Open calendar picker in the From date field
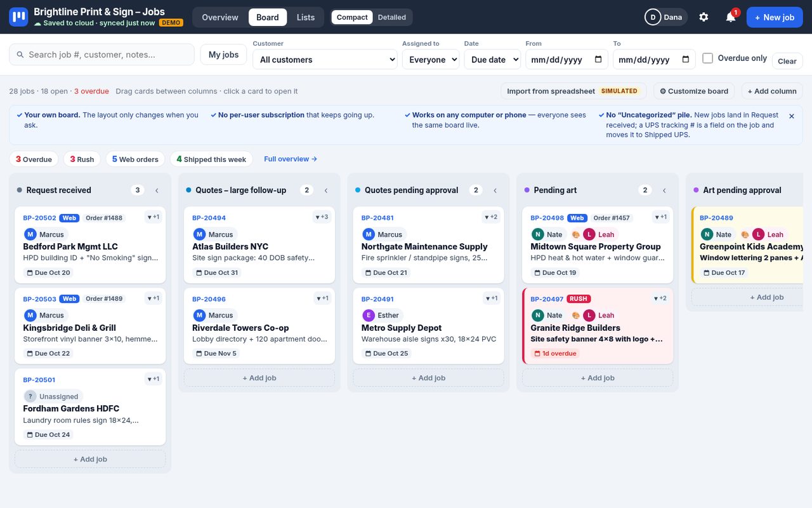The height and width of the screenshot is (508, 812). 598,60
